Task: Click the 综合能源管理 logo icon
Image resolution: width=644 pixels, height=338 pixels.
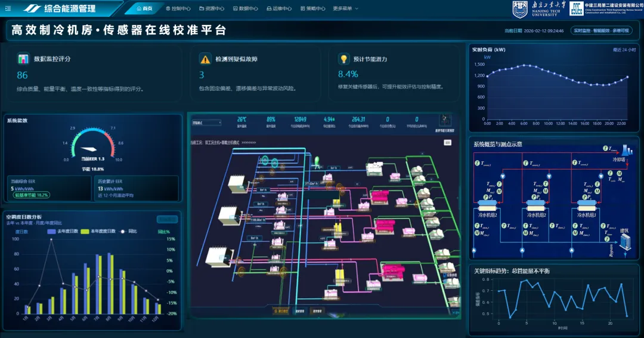Action: (32, 8)
